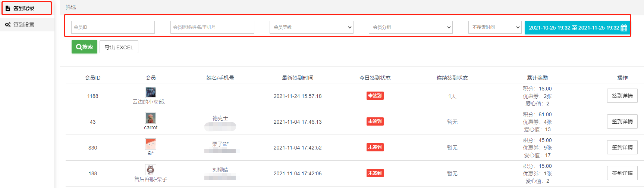Open the 签到设置 sidebar menu
The width and height of the screenshot is (644, 188).
tap(24, 25)
